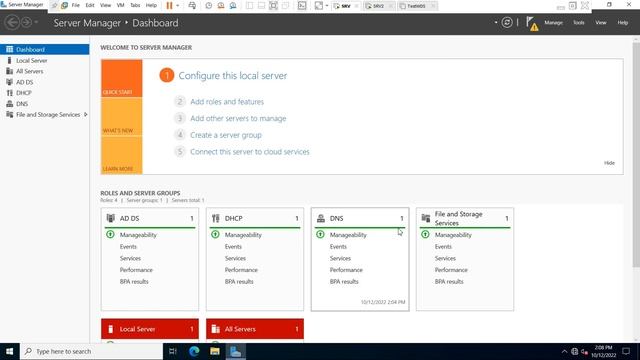
Task: Refresh the Server Manager dashboard
Action: tap(507, 22)
